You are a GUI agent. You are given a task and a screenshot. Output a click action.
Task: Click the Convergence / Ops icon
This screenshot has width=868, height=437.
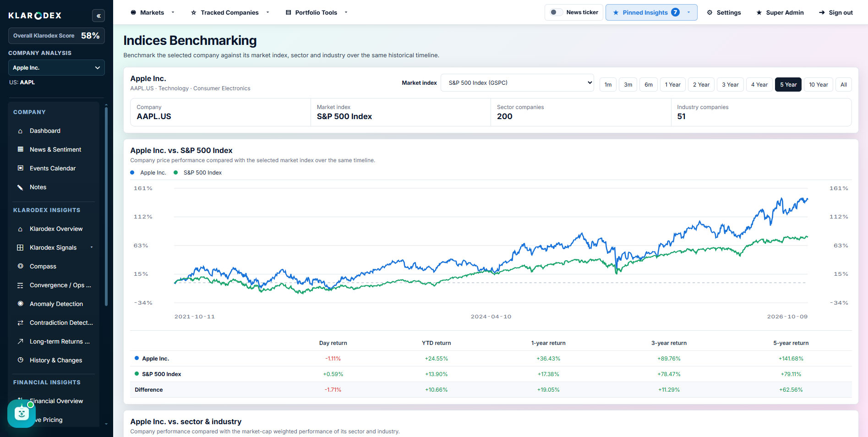[20, 285]
